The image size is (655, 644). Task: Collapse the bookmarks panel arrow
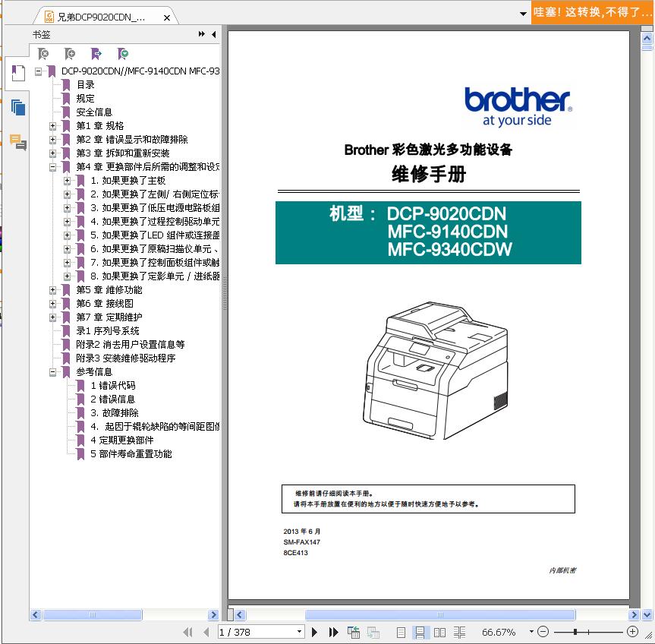click(x=214, y=34)
